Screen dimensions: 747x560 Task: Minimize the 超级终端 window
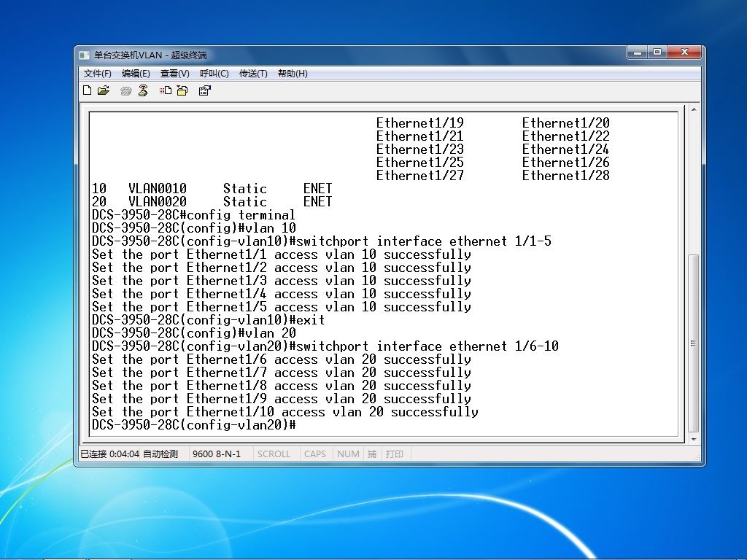pyautogui.click(x=638, y=52)
